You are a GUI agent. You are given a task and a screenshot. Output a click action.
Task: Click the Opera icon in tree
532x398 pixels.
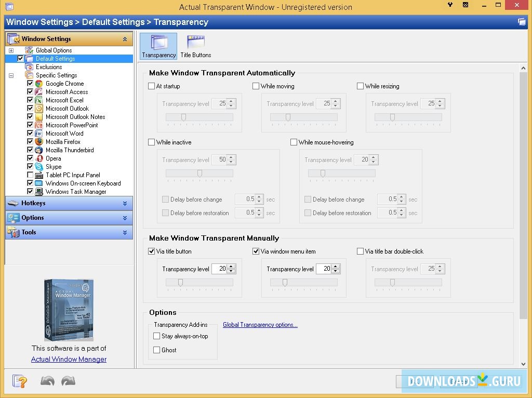click(39, 158)
